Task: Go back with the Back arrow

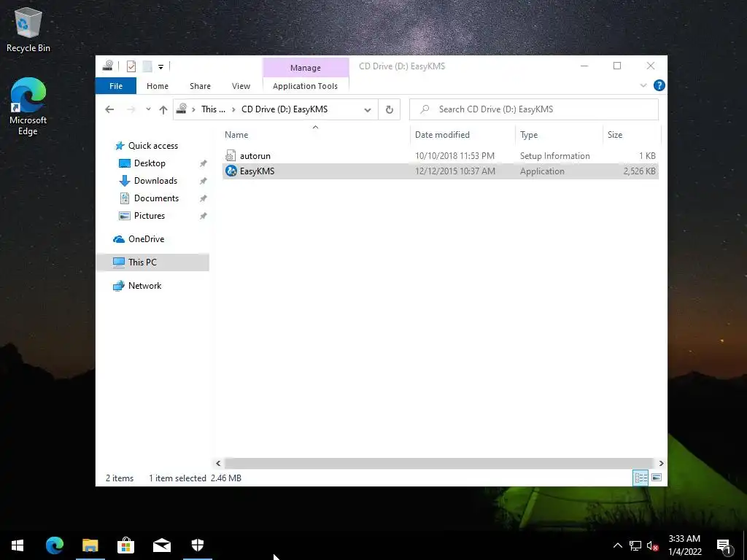Action: (x=109, y=109)
